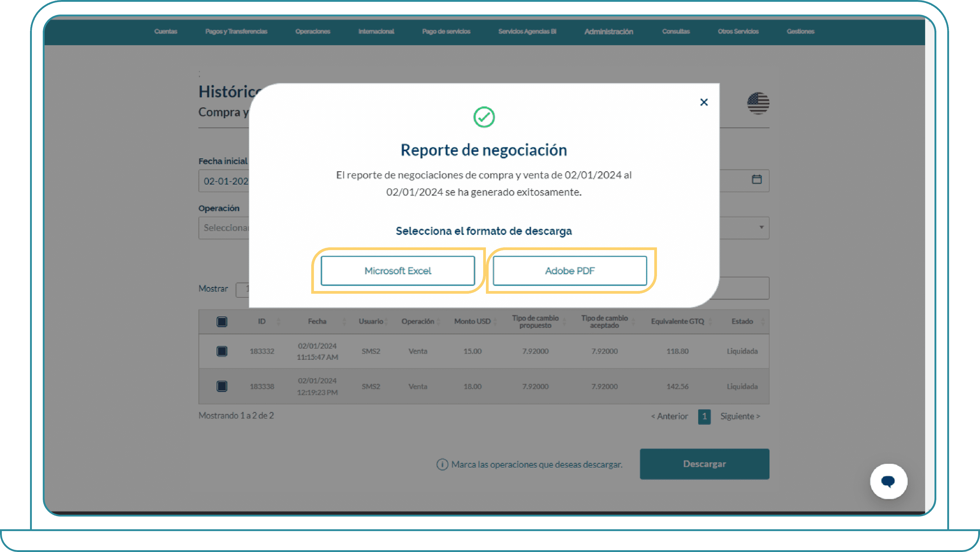Click Mostrando 1 a 2 de 2 text
This screenshot has height=552, width=980.
click(x=236, y=416)
